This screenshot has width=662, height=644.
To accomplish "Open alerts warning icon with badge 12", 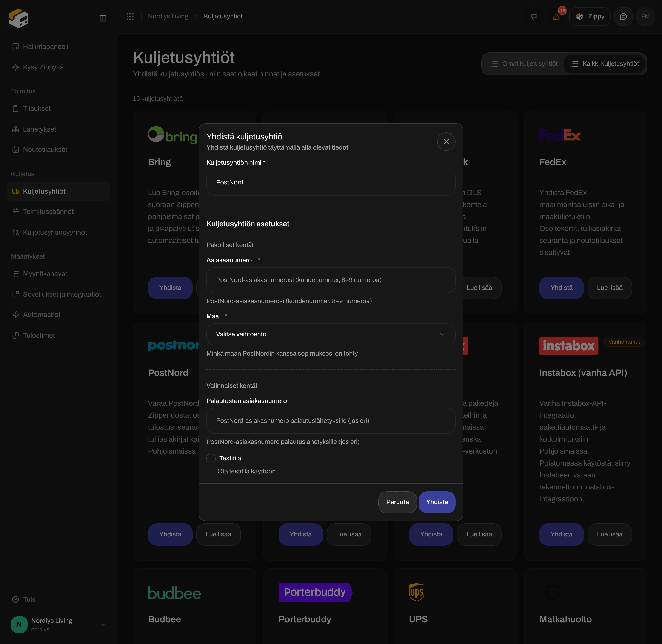I will point(556,17).
